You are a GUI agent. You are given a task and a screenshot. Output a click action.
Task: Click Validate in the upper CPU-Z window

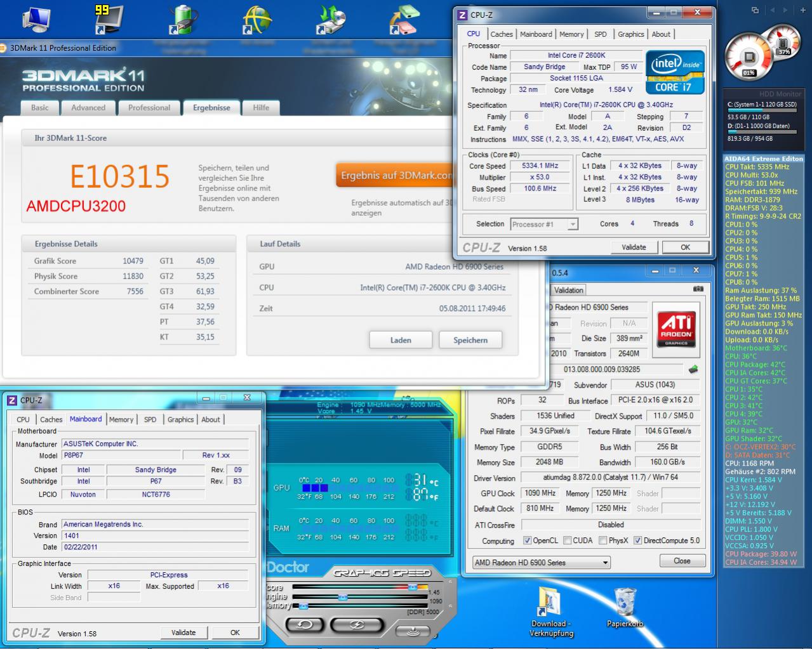coord(634,247)
